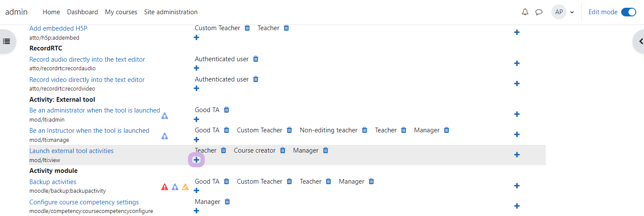Open Record video directly into text editor link

click(x=87, y=80)
